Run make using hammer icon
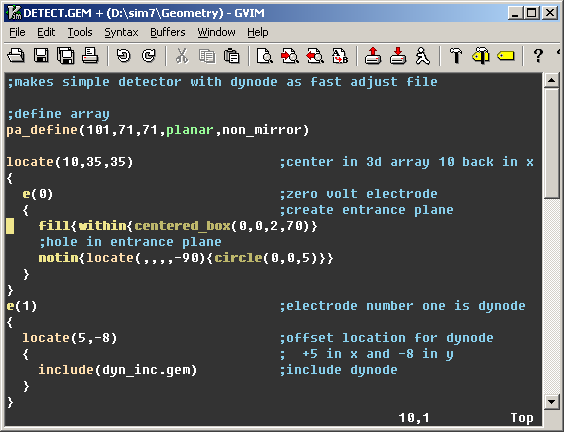The image size is (564, 432). [456, 56]
